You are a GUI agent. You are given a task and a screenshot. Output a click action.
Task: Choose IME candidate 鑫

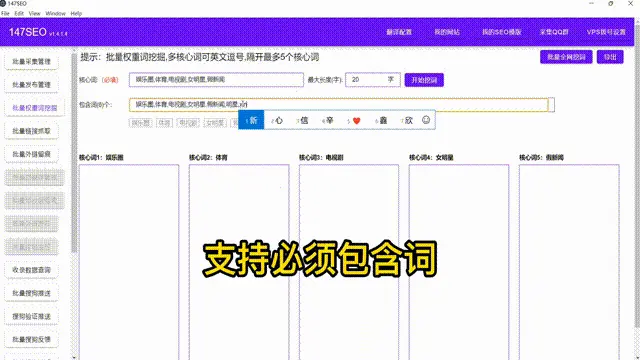(x=381, y=120)
